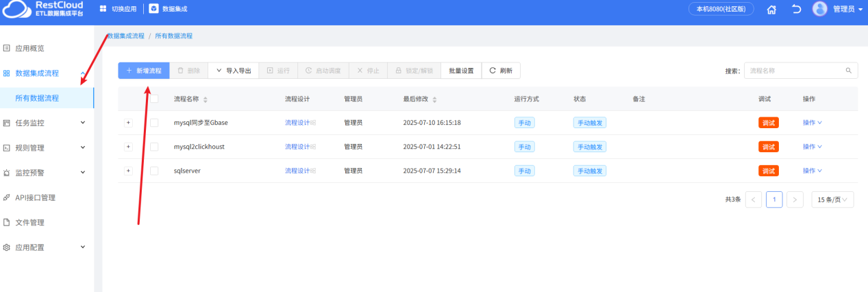Open 操作 dropdown for sqlserver

coord(812,171)
